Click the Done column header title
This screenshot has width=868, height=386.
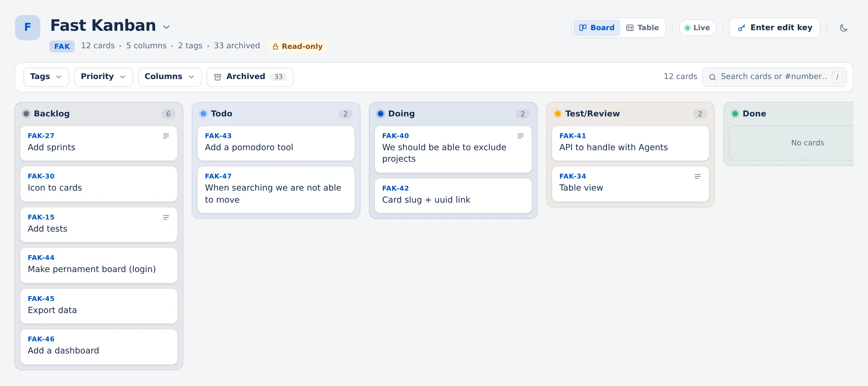[754, 114]
